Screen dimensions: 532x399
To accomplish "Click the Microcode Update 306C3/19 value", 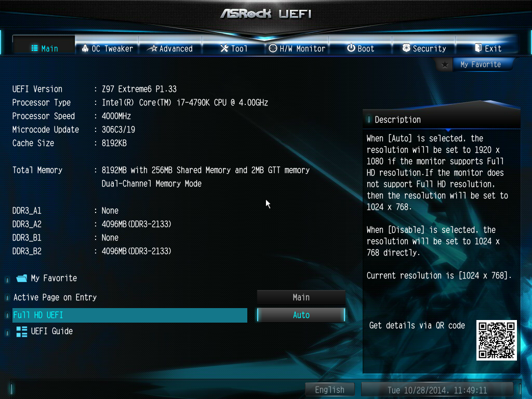I will (118, 130).
